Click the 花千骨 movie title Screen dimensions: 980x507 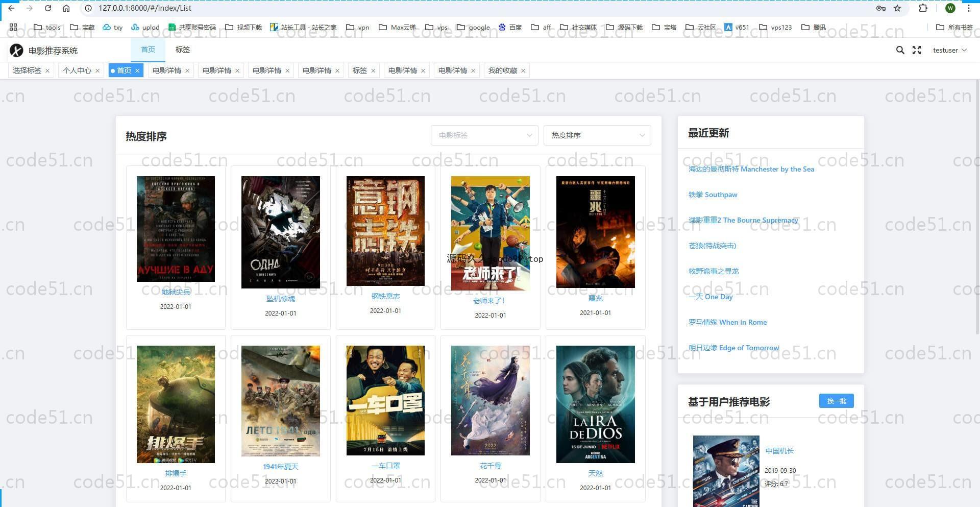tap(490, 466)
